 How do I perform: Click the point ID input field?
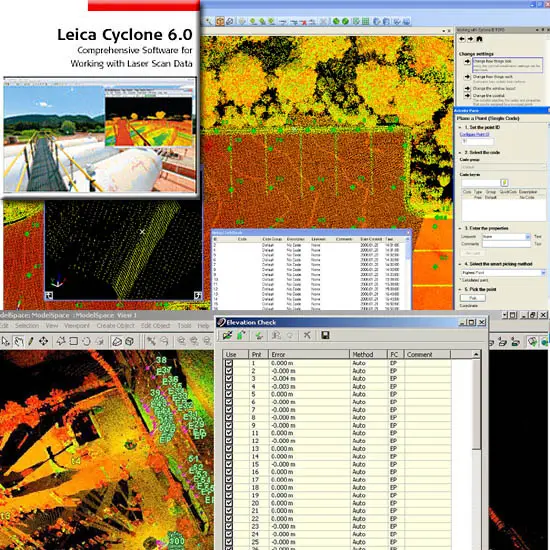[478, 141]
